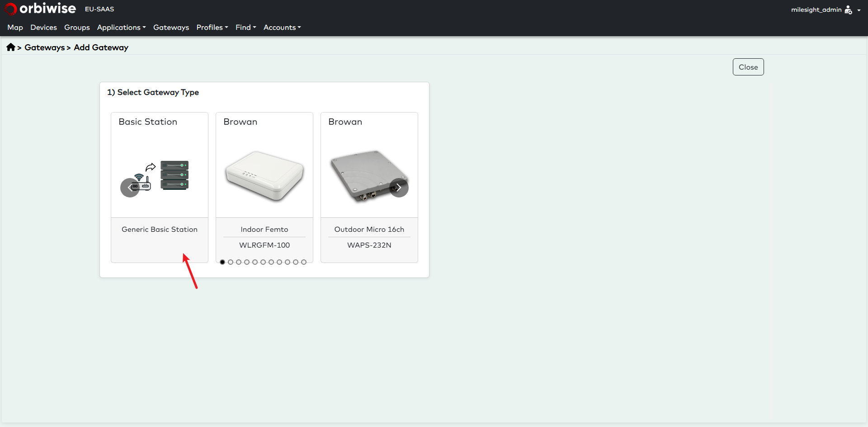Select third carousel page indicator
This screenshot has width=868, height=427.
coord(239,262)
